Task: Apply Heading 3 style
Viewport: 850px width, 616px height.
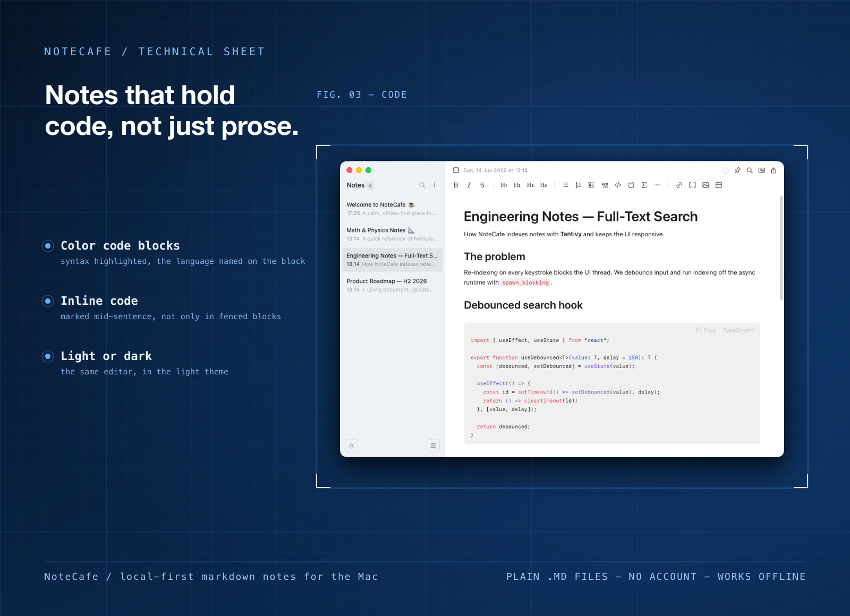Action: coord(530,185)
